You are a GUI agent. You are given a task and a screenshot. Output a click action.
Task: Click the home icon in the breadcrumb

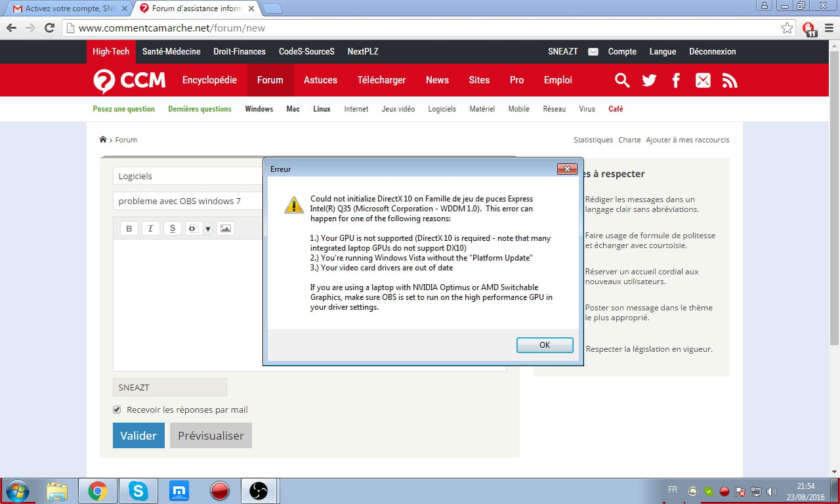coord(103,139)
